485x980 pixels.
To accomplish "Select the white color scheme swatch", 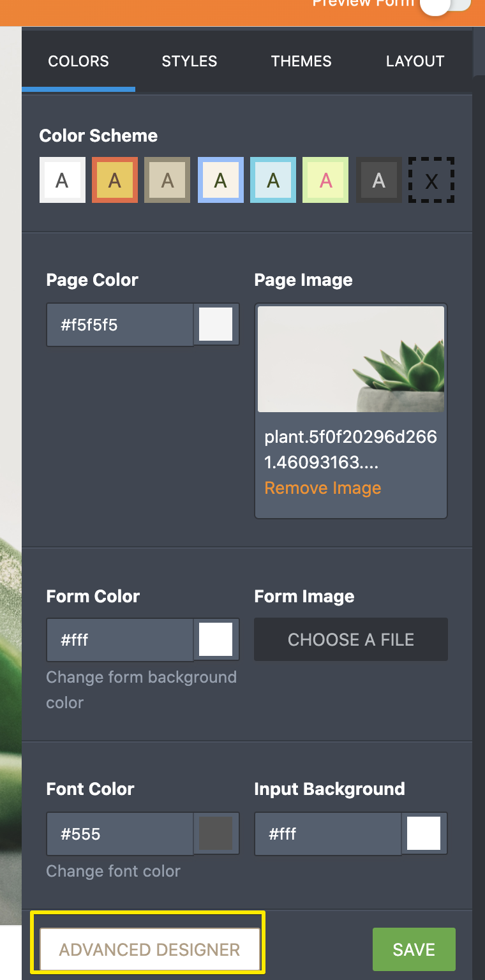I will click(62, 181).
